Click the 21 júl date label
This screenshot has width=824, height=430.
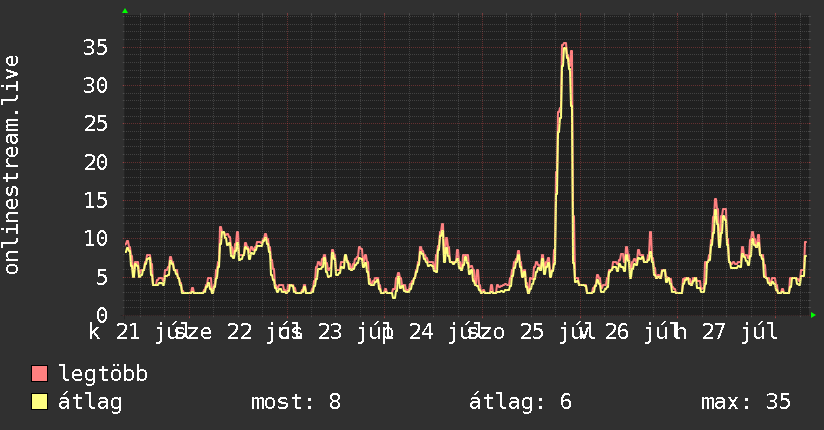[x=148, y=332]
